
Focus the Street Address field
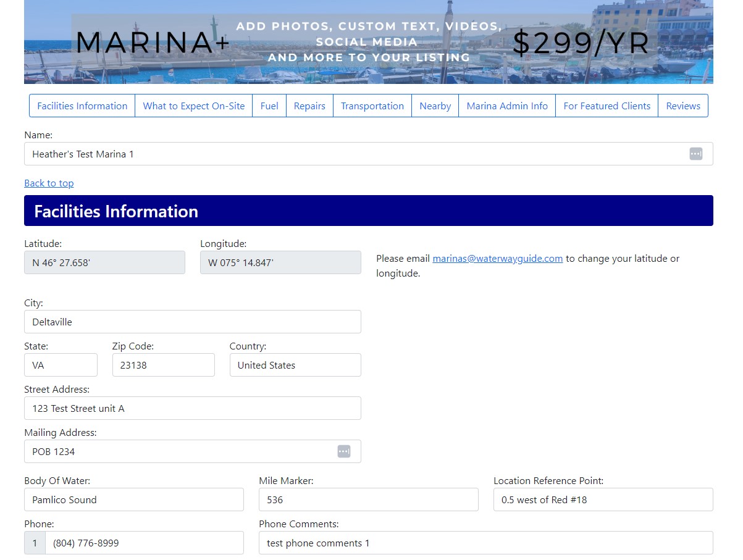coord(191,408)
